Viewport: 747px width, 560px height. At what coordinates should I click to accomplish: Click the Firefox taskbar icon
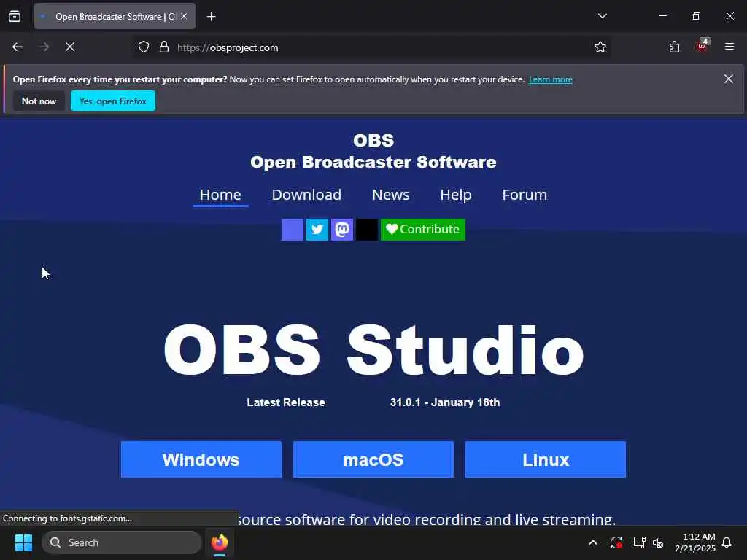220,542
